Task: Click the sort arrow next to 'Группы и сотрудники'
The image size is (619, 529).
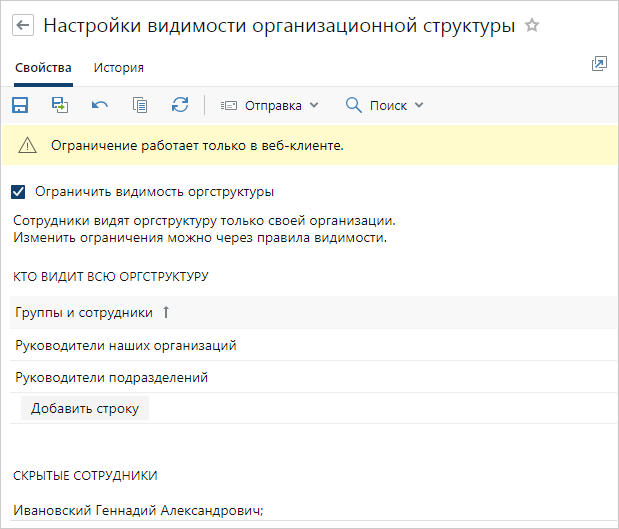Action: [166, 313]
